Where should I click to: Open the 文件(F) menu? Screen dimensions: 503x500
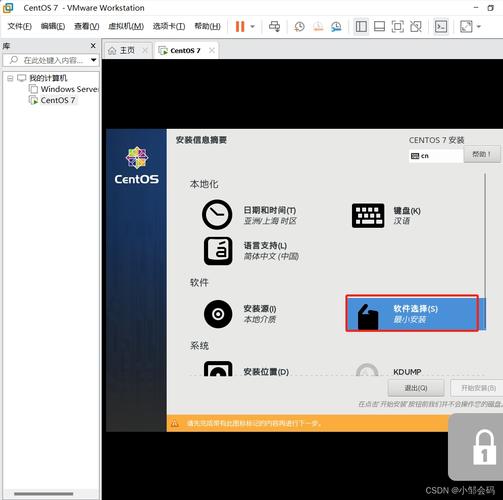19,26
